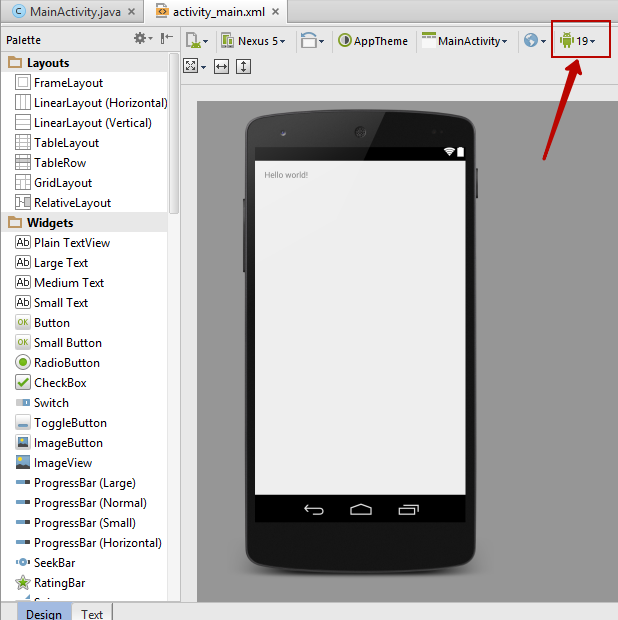Select ProgressBar (Normal) widget
Image resolution: width=618 pixels, height=620 pixels.
[85, 503]
